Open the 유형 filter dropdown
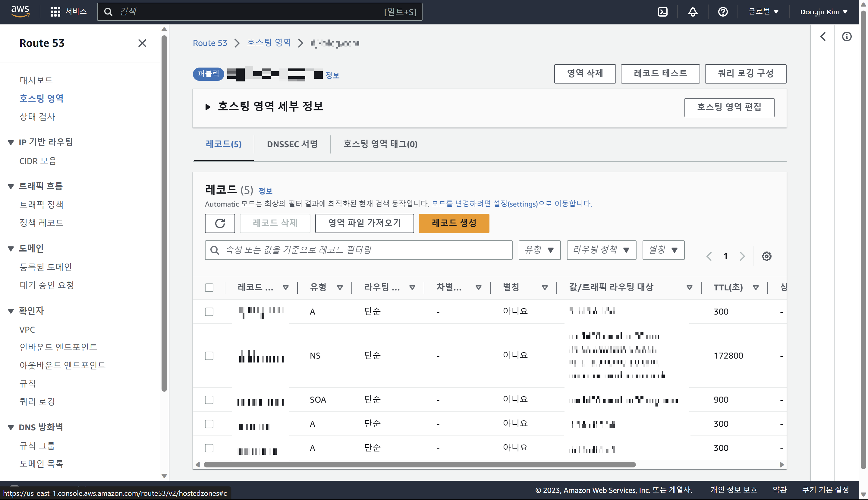The width and height of the screenshot is (868, 500). point(539,250)
